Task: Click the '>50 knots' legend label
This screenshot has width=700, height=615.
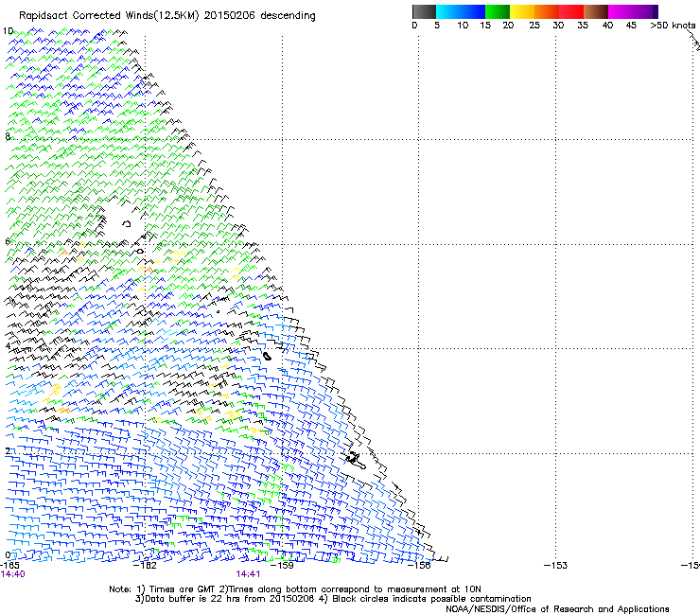Action: 673,26
